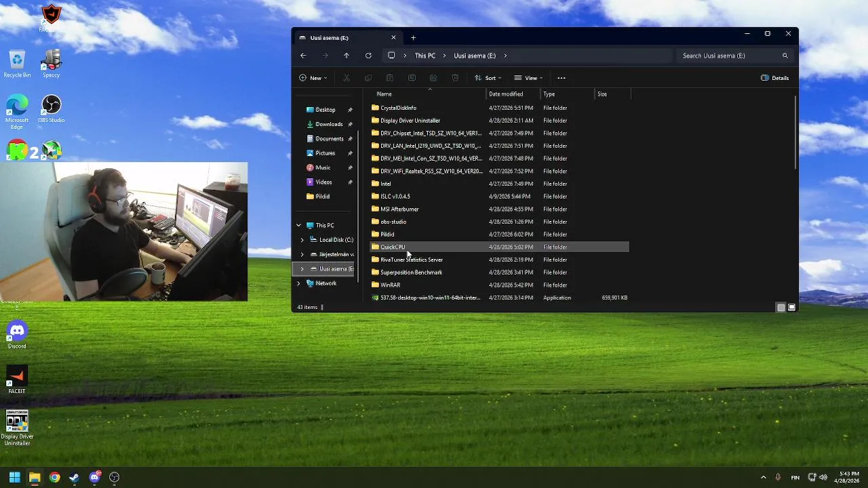Click the microphone icon in system tray

pyautogui.click(x=778, y=477)
